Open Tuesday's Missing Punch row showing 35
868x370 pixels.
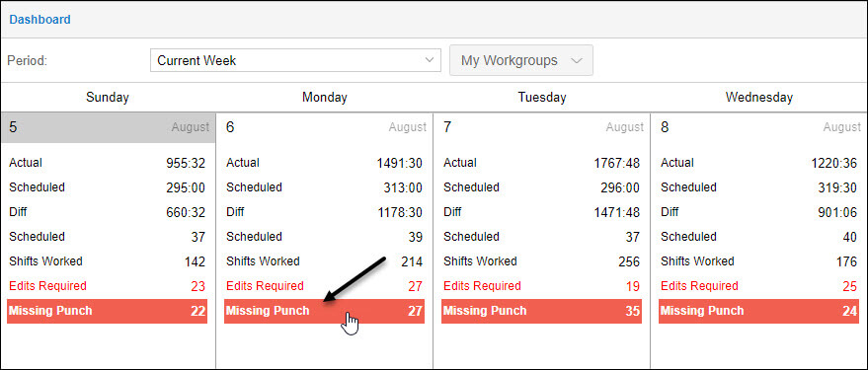coord(541,311)
